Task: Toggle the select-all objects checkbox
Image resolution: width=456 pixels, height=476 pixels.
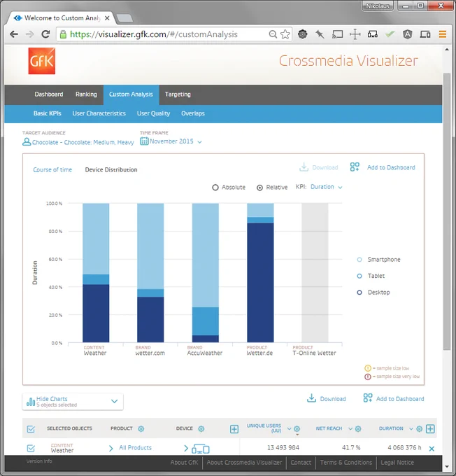Action: (31, 429)
